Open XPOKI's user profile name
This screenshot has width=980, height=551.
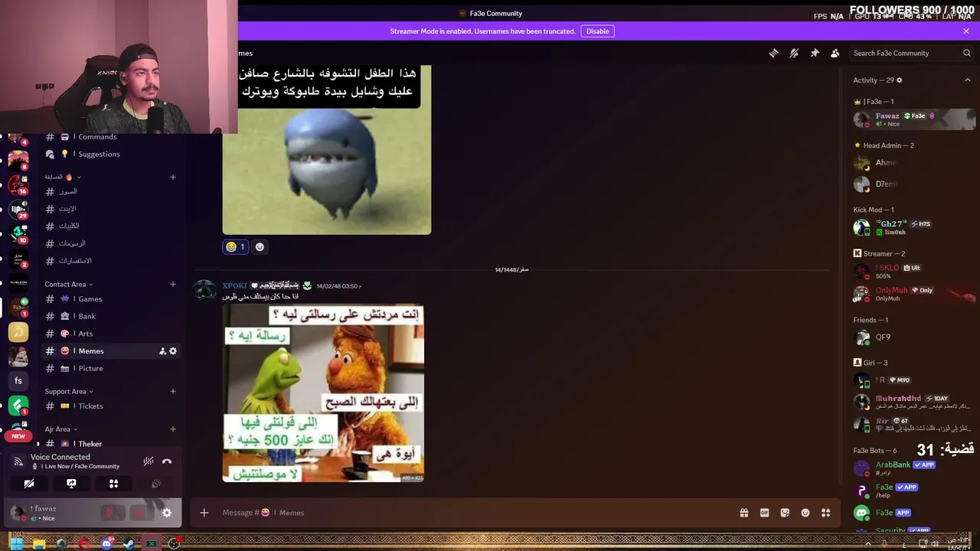click(234, 286)
